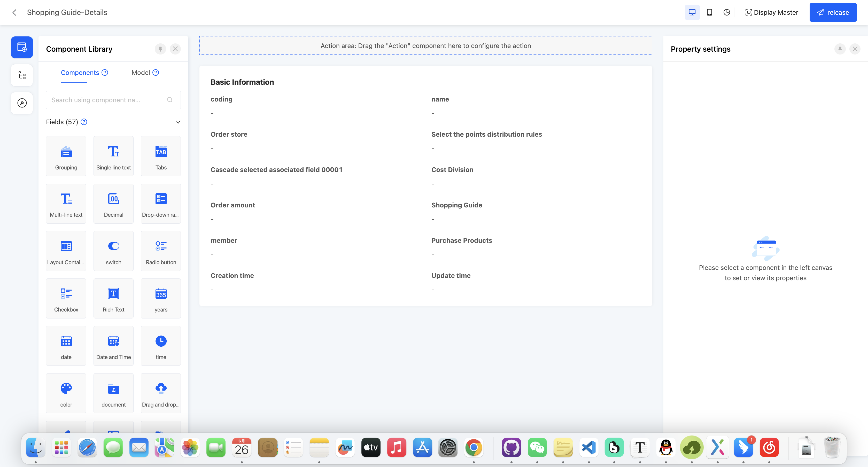Select the Tabs field component
The height and width of the screenshot is (467, 868).
tap(161, 156)
